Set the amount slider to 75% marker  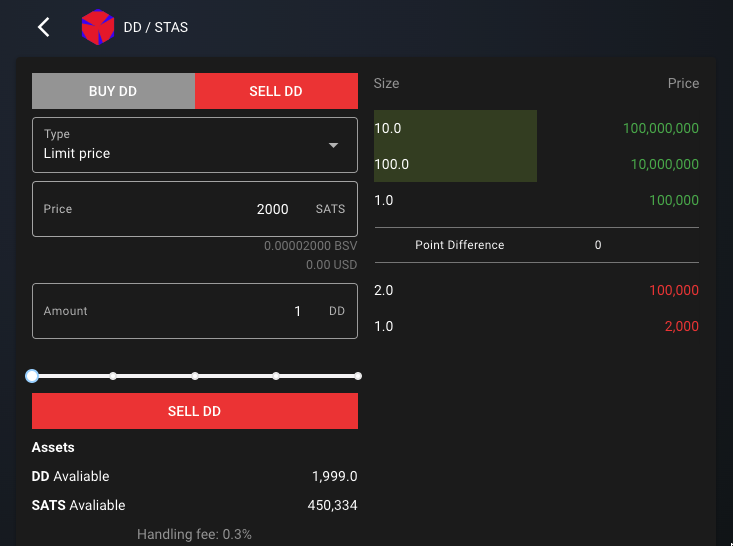276,376
